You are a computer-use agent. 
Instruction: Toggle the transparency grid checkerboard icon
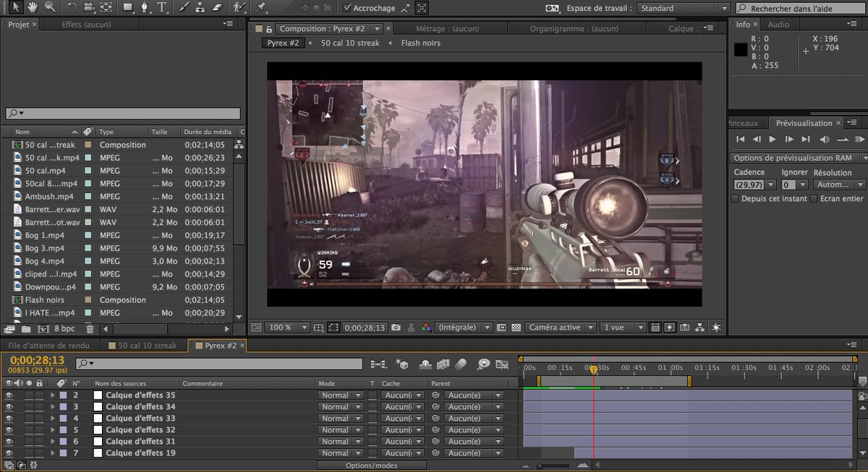516,327
